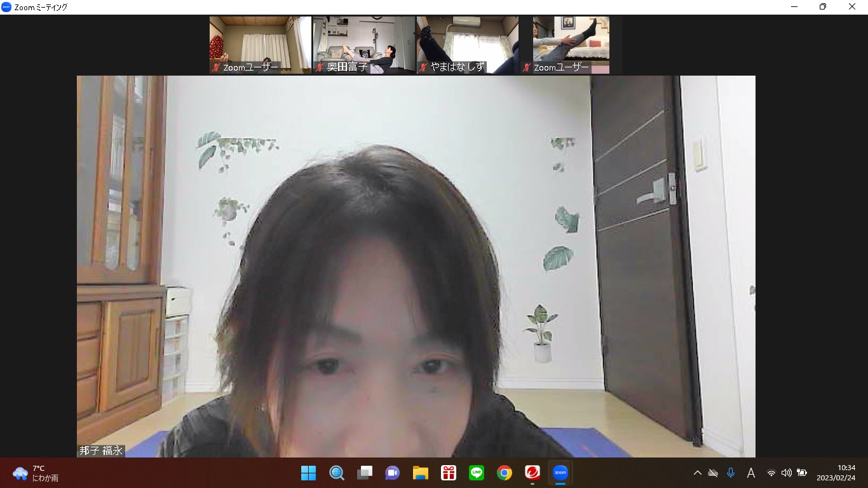Close the Zoom meeting window
This screenshot has height=488, width=868.
point(852,7)
